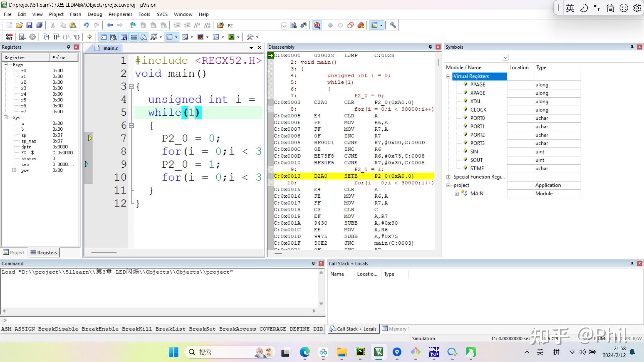644x362 pixels.
Task: Switch to the Memory 1 tab
Action: click(396, 329)
